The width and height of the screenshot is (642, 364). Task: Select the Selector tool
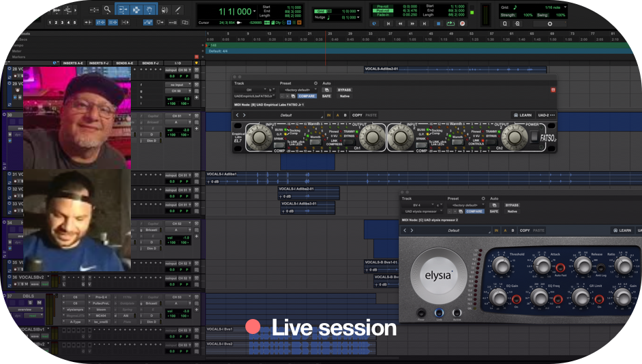tap(136, 10)
